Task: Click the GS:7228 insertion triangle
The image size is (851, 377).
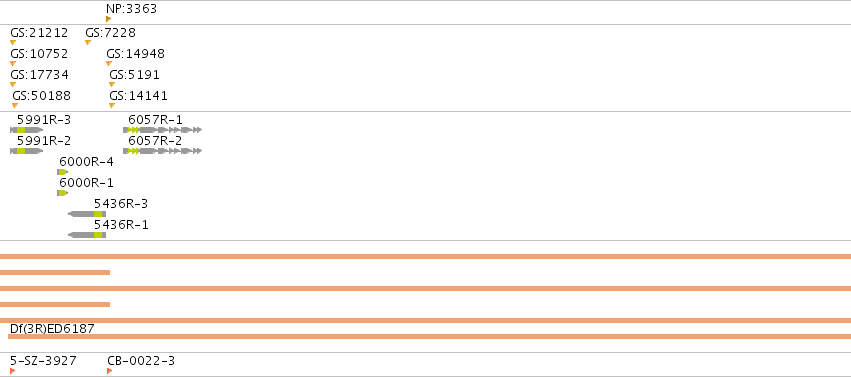Action: [88, 43]
